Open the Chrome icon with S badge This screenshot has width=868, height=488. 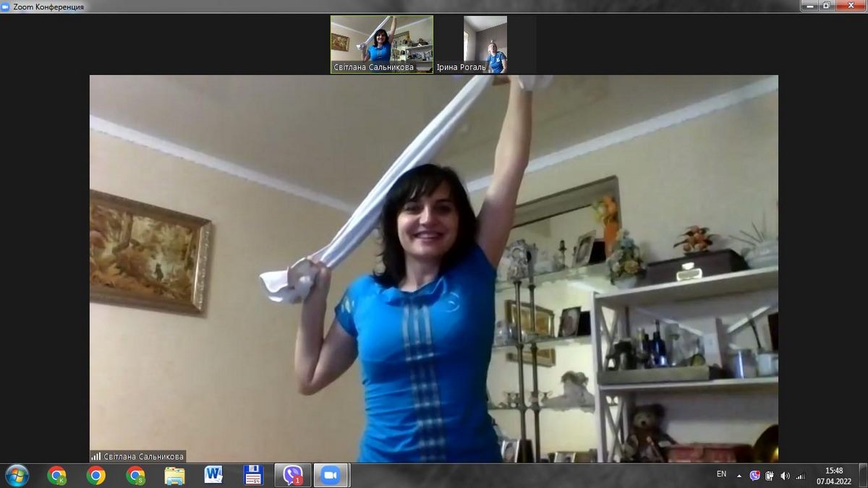(x=135, y=475)
